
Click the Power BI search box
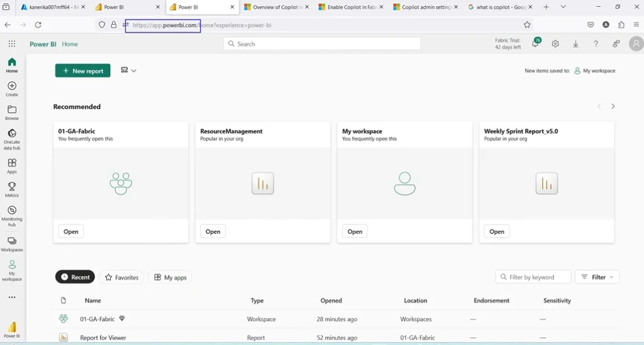pos(322,44)
